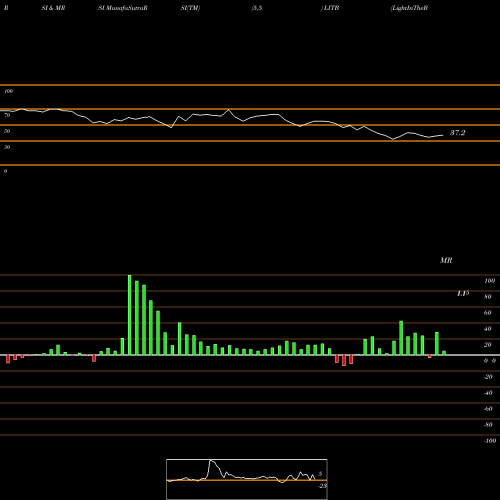The image size is (500, 500).
Task: Click the "SI MunafaSutraR" header text
Action: pyautogui.click(x=123, y=8)
